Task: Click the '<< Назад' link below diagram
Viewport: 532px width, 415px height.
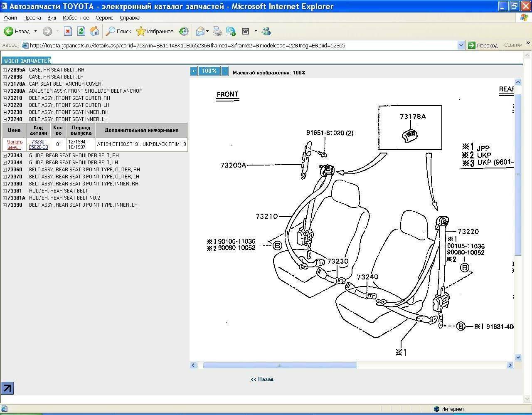Action: (x=262, y=379)
